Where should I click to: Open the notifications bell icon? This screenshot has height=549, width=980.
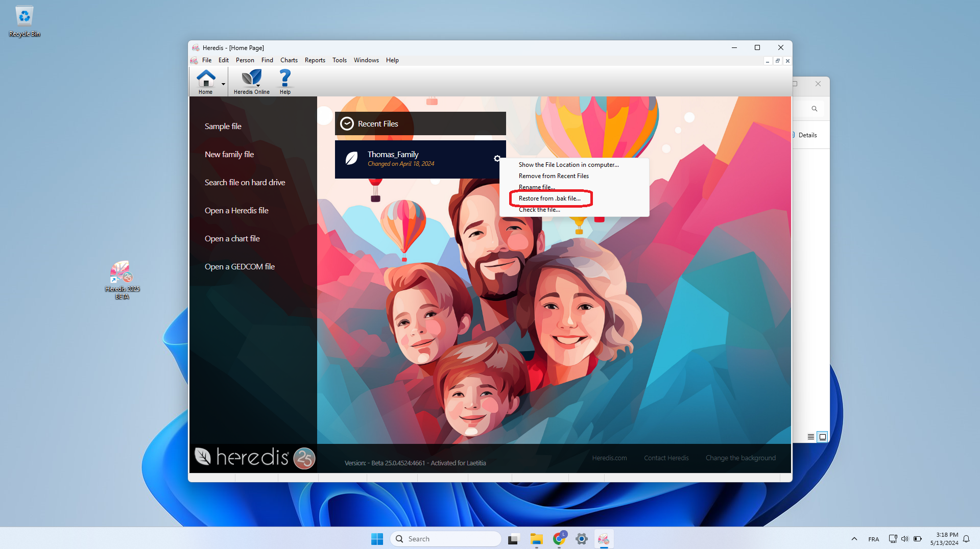(x=966, y=539)
